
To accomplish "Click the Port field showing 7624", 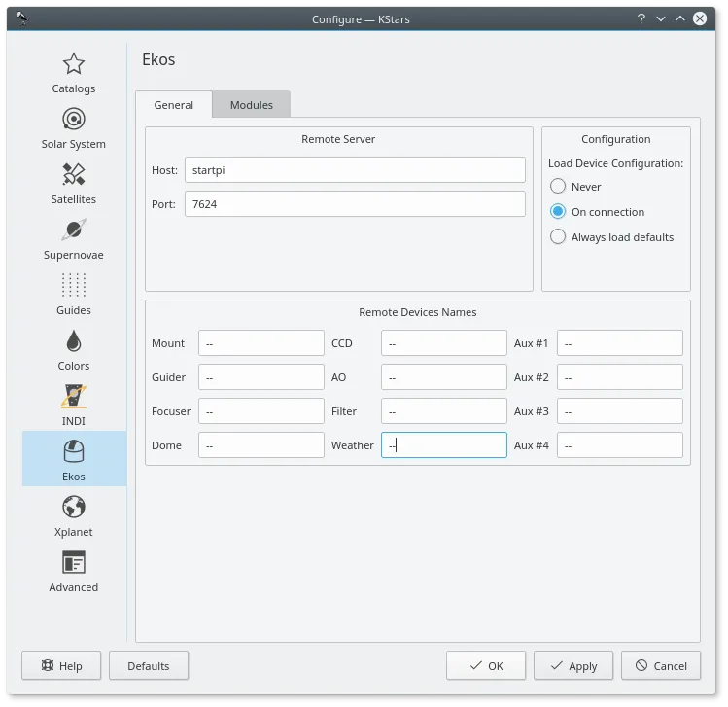I will coord(355,204).
